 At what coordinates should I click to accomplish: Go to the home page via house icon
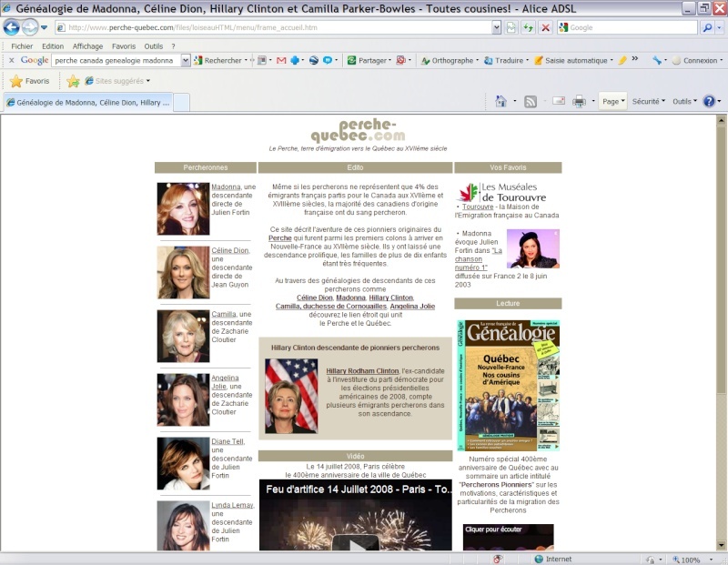pos(501,101)
